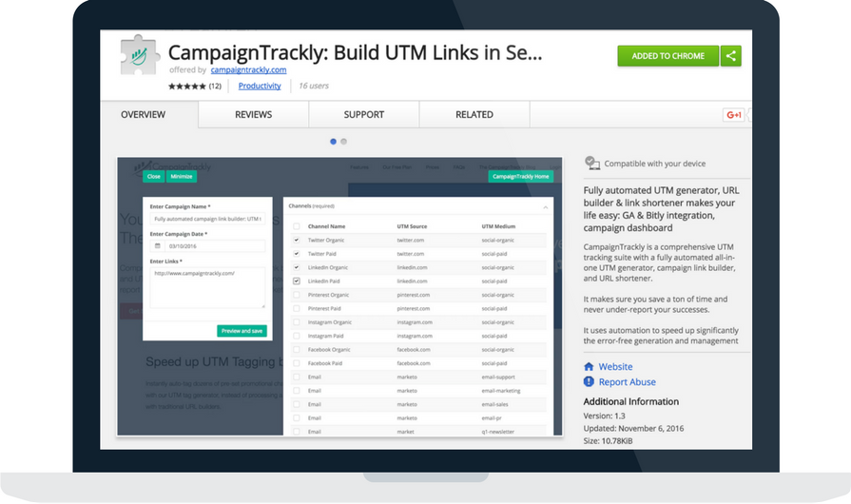Click the Additional Information heading
This screenshot has height=504, width=851.
[x=630, y=402]
